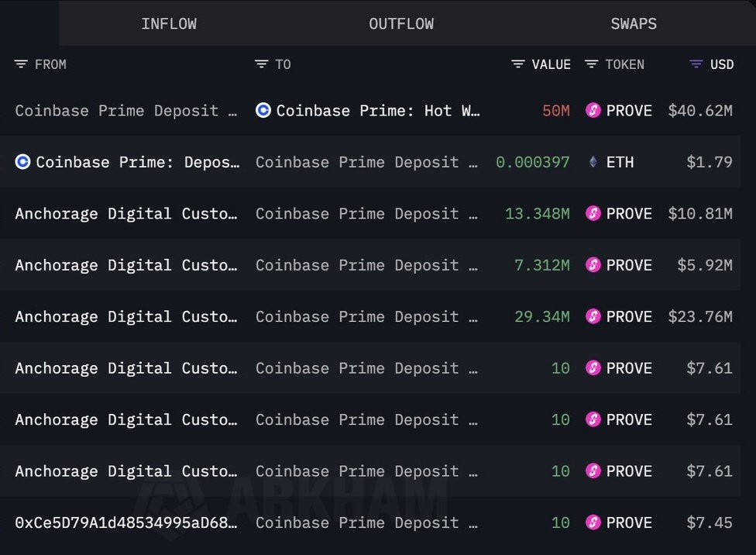Click Coinbase logo in second row sender
The width and height of the screenshot is (756, 555).
23,162
